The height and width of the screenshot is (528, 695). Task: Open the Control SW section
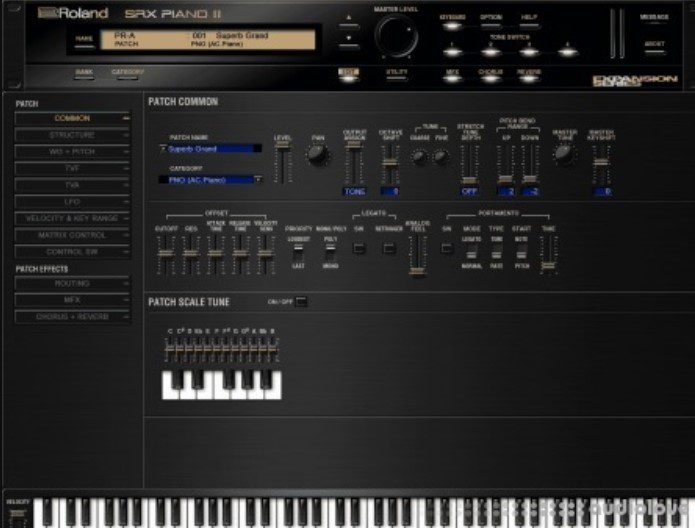[x=72, y=252]
